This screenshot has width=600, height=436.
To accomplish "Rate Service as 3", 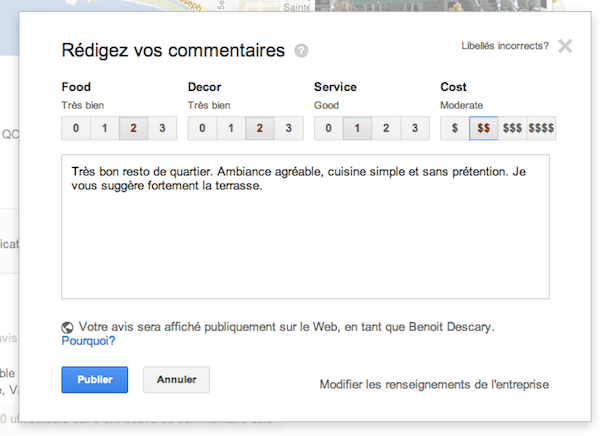I will click(x=415, y=128).
